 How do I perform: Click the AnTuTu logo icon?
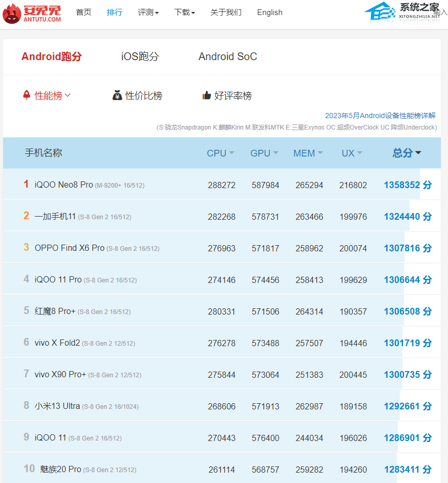point(11,13)
